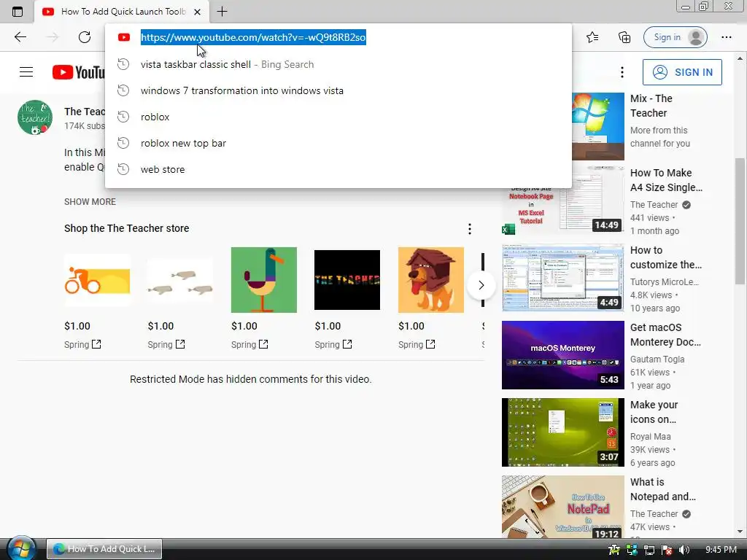Select the THE TEACHER black merchandise item
747x560 pixels.
(x=347, y=280)
